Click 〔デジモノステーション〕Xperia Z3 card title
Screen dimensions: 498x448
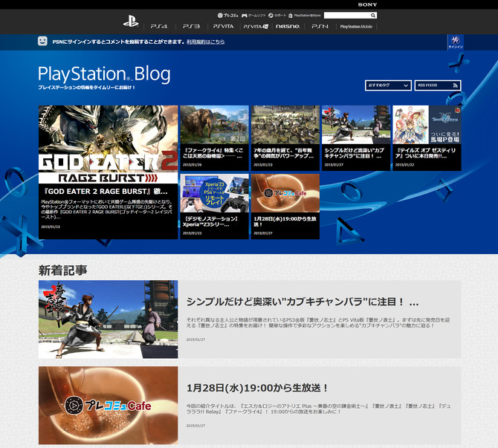211,221
